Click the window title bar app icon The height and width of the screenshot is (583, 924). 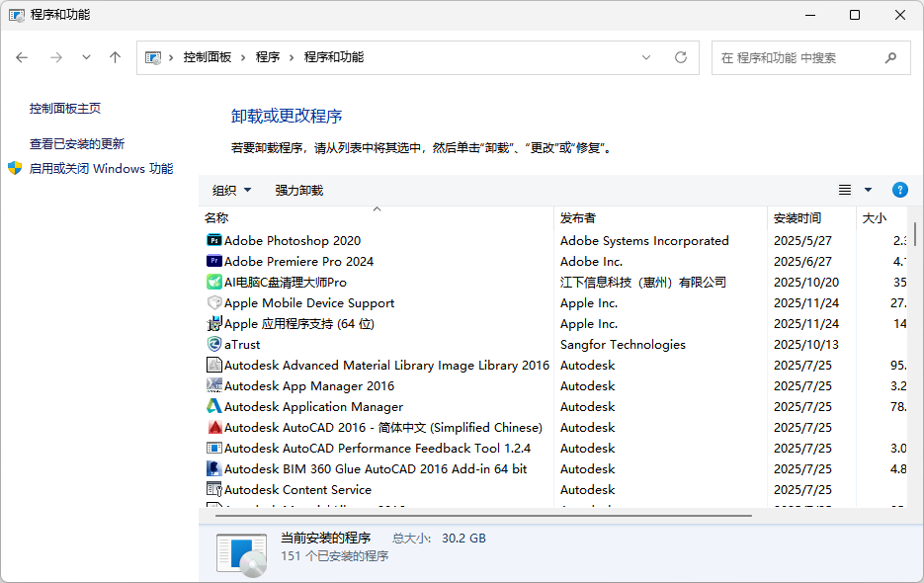[17, 15]
